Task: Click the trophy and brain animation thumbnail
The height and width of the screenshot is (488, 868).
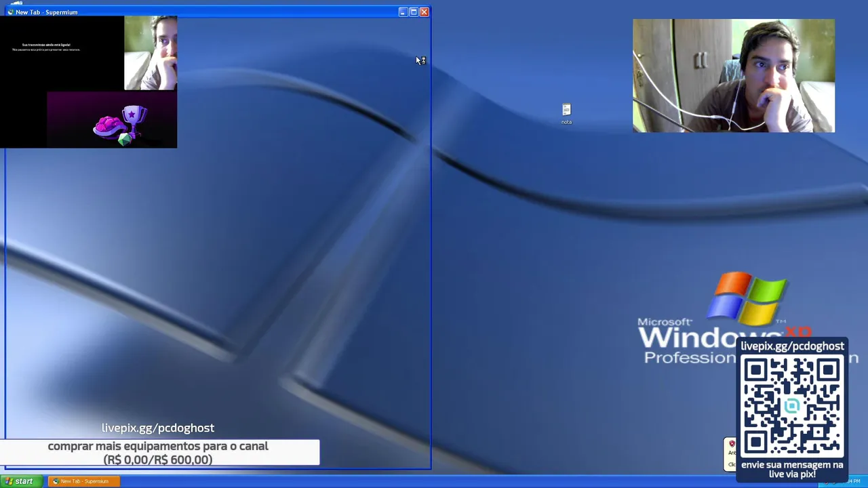Action: pos(112,120)
